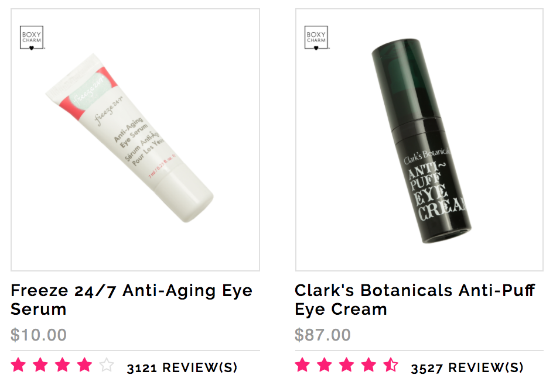Click the second star under Clark's Botanicals cream
This screenshot has height=392, width=553.
pyautogui.click(x=325, y=365)
